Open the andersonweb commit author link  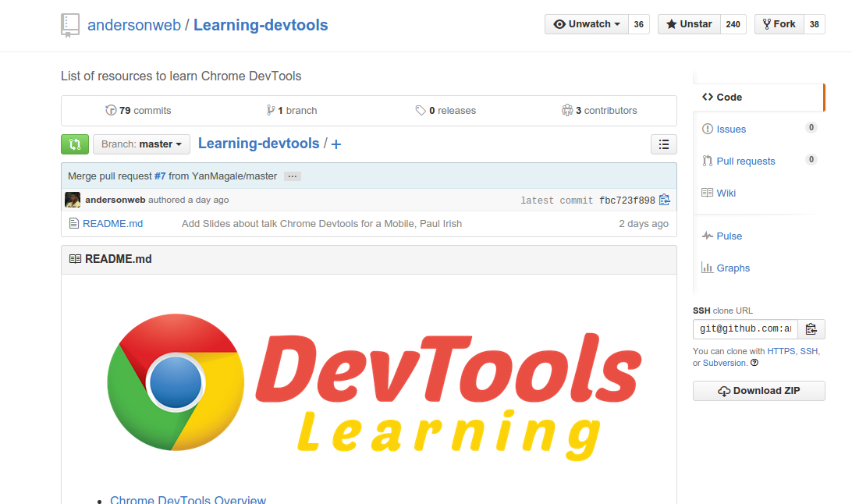(115, 200)
